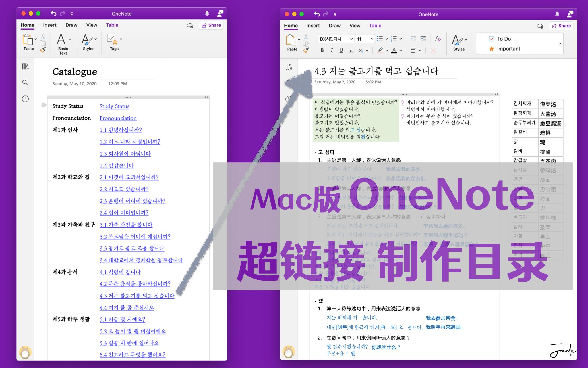Expand tags gallery arrow in right window
The height and width of the screenshot is (368, 588).
[560, 44]
